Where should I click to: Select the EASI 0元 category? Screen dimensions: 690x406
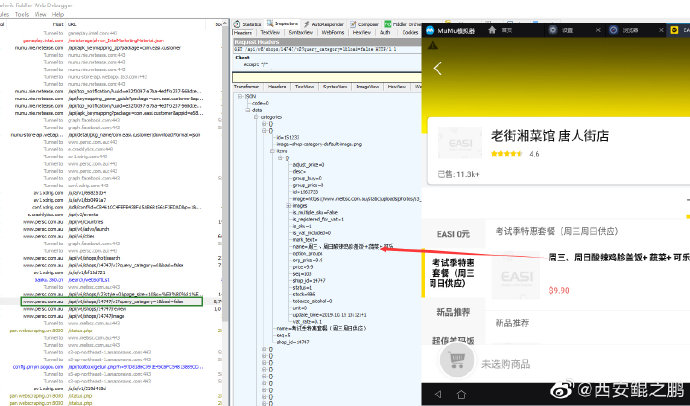pos(453,234)
